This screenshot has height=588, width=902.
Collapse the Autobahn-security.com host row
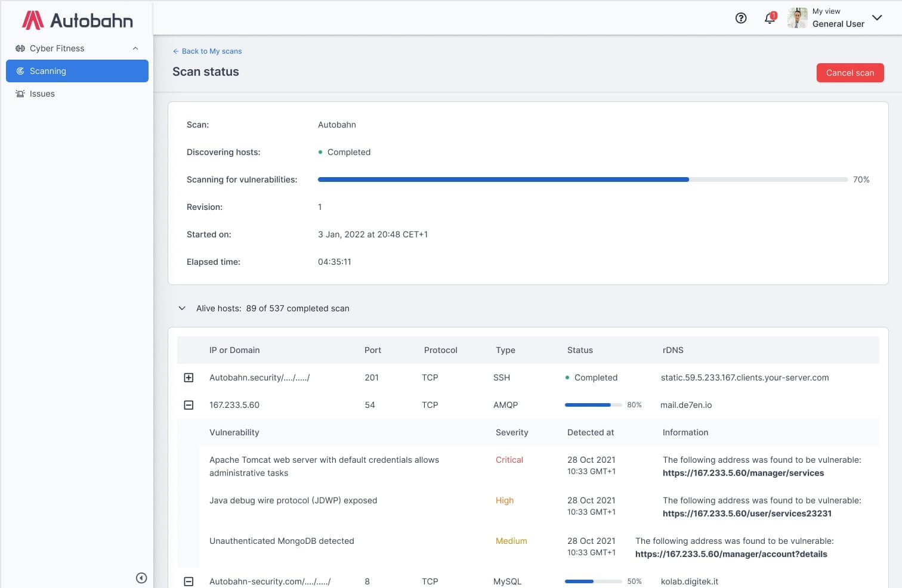pyautogui.click(x=189, y=581)
